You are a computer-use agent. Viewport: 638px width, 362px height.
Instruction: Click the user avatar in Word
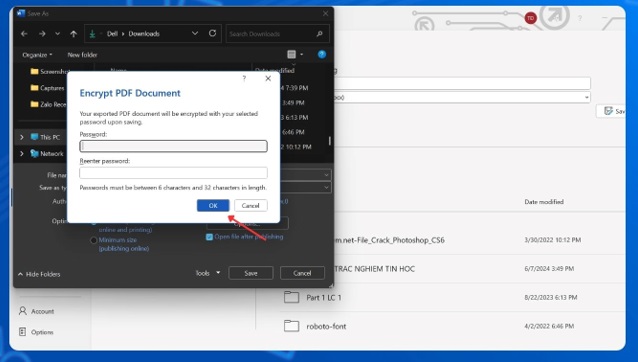(x=530, y=18)
